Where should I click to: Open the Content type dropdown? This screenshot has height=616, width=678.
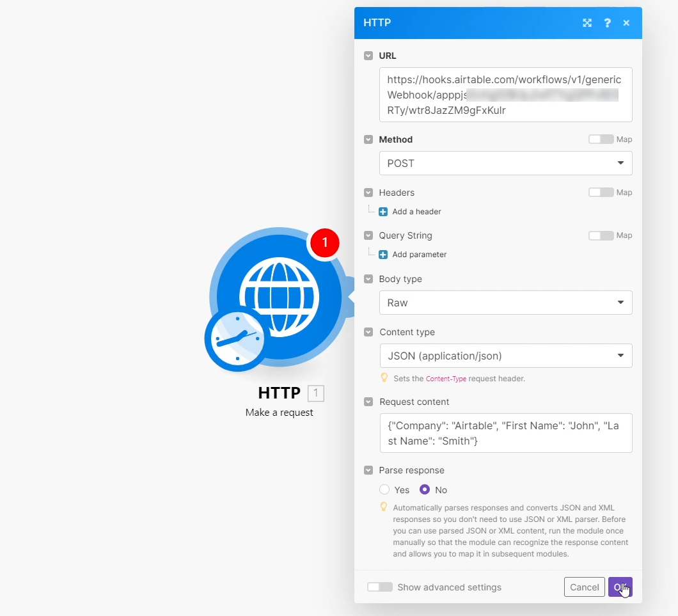click(505, 356)
